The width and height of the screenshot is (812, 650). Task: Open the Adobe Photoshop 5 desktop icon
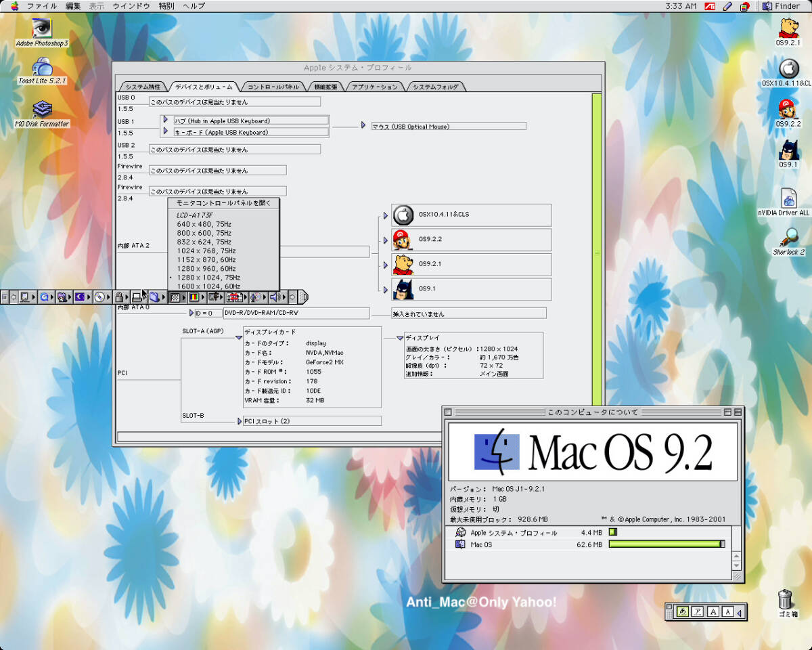click(x=42, y=29)
